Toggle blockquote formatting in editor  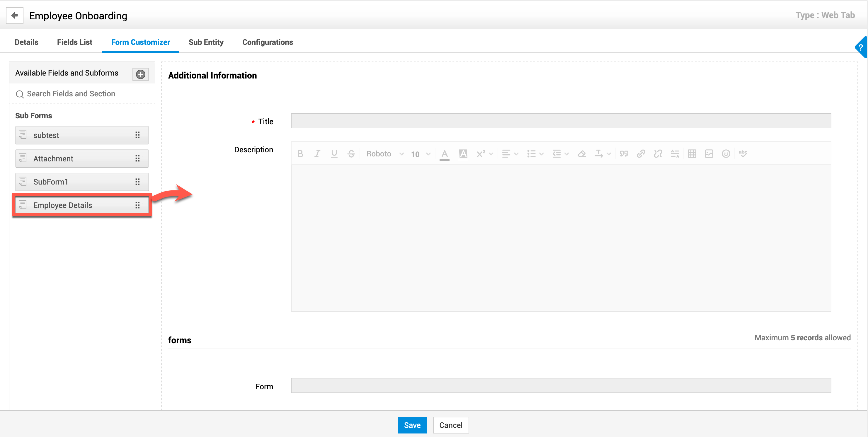coord(624,154)
